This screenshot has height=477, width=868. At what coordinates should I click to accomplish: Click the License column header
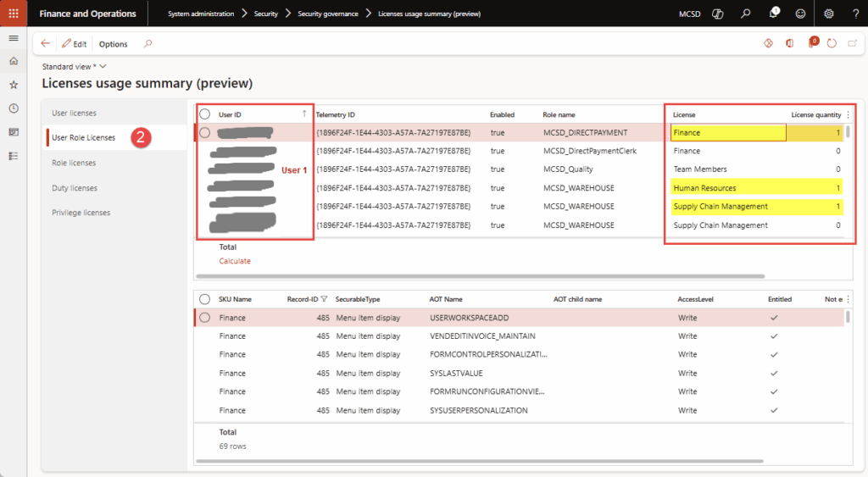[x=684, y=114]
